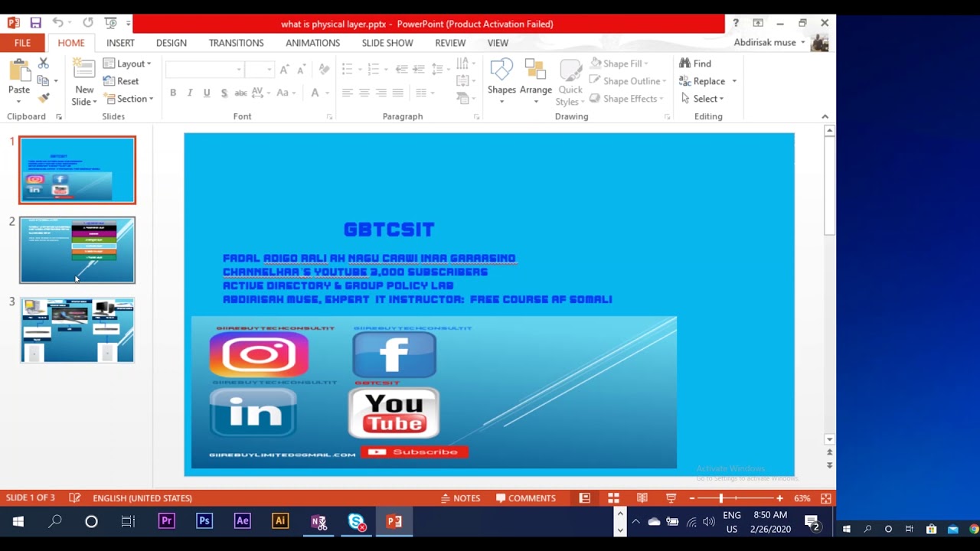Switch to the TRANSITIONS tab

coord(237,43)
